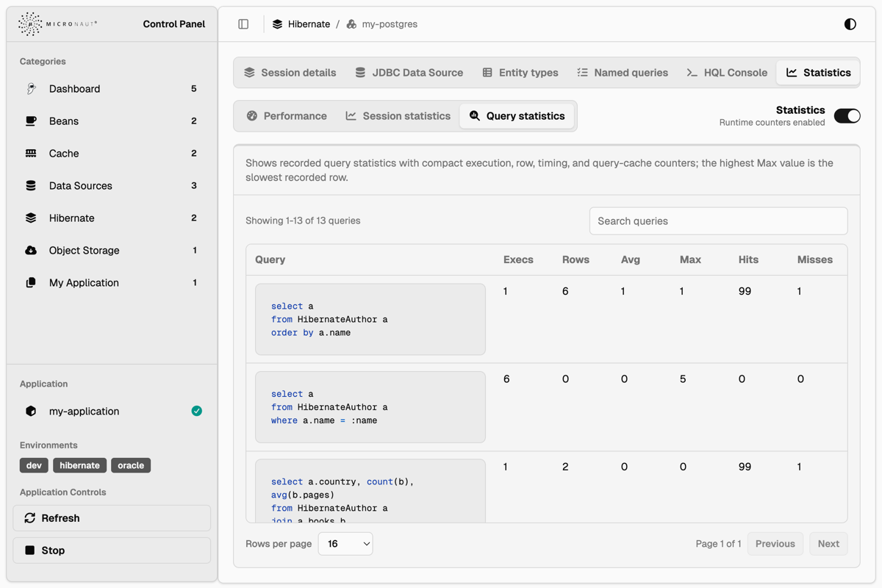Click the Dashboard rocket icon

[x=31, y=89]
